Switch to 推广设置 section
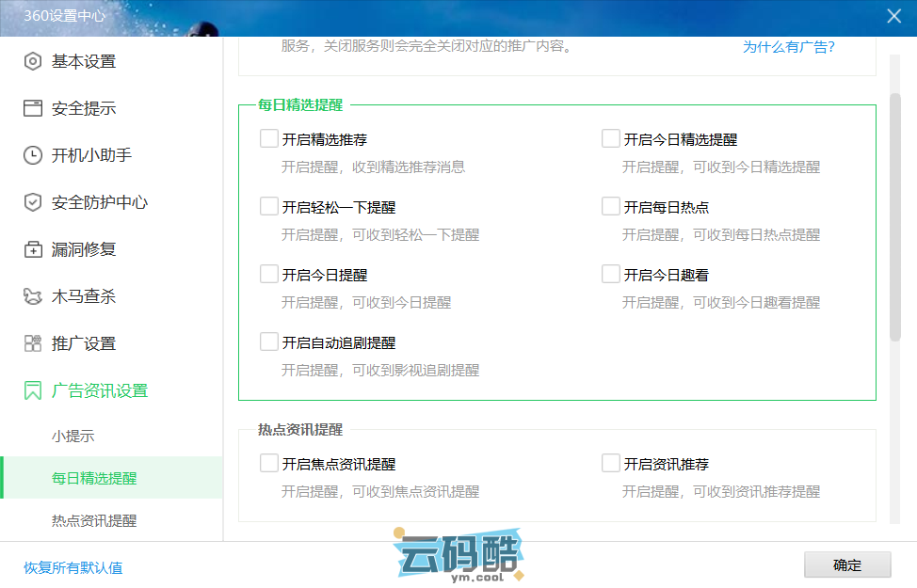The width and height of the screenshot is (917, 588). 70,343
